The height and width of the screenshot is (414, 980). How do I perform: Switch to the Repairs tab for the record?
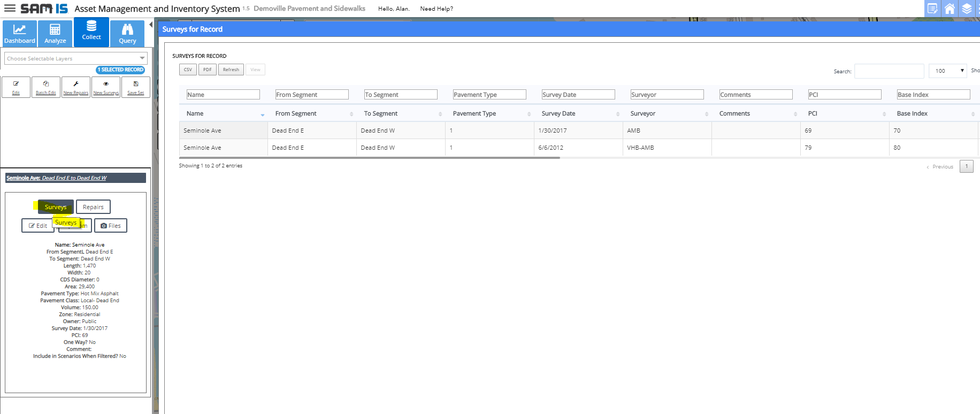[x=93, y=207]
